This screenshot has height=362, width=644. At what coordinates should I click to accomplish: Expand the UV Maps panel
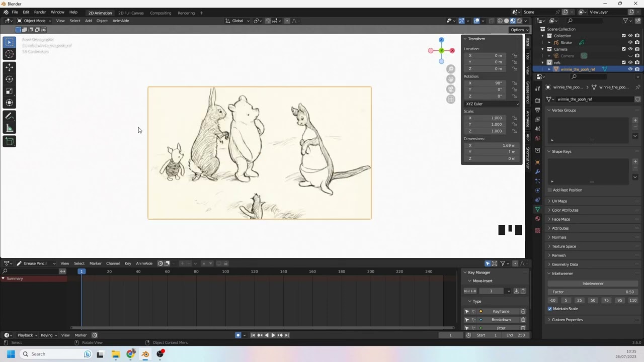558,201
